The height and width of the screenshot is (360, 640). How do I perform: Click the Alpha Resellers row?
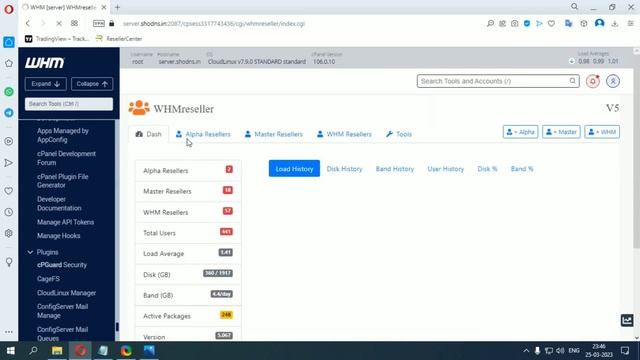pos(188,171)
